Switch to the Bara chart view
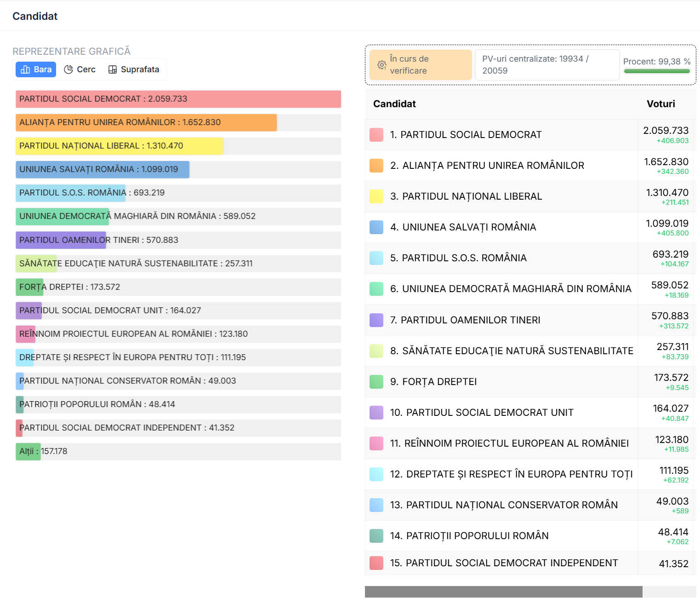 point(36,69)
